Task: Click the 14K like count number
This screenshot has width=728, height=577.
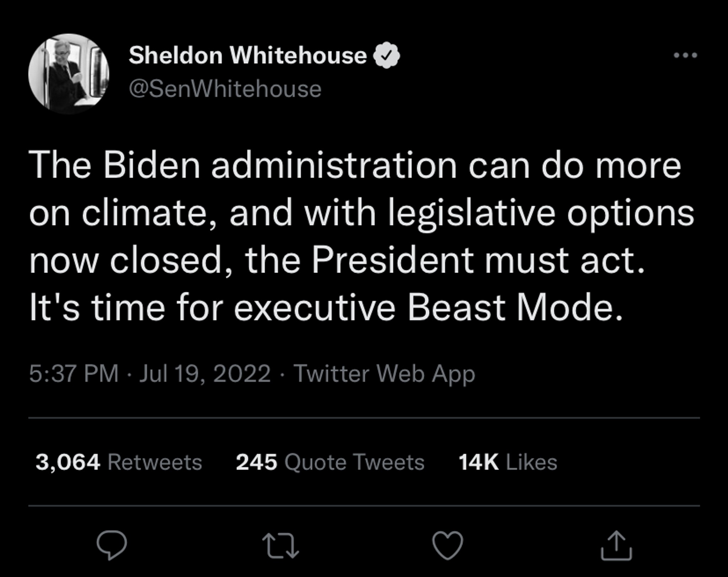Action: click(x=478, y=462)
